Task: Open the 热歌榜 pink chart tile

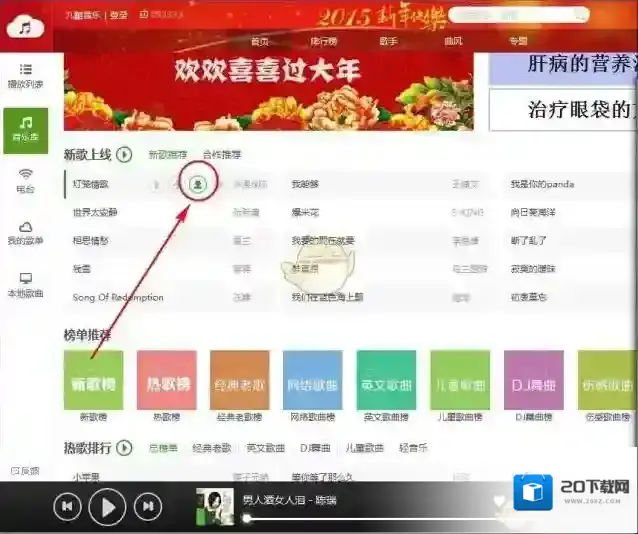Action: (167, 380)
